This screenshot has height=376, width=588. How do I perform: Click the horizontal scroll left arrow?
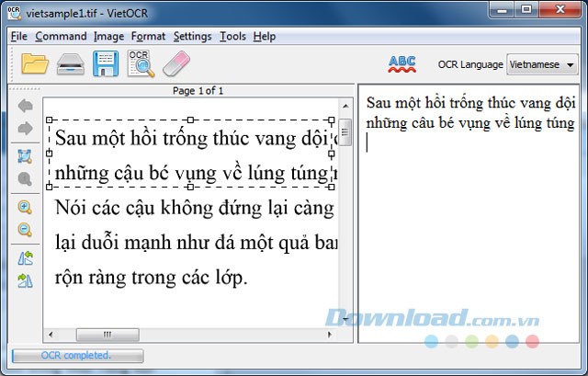click(x=51, y=335)
